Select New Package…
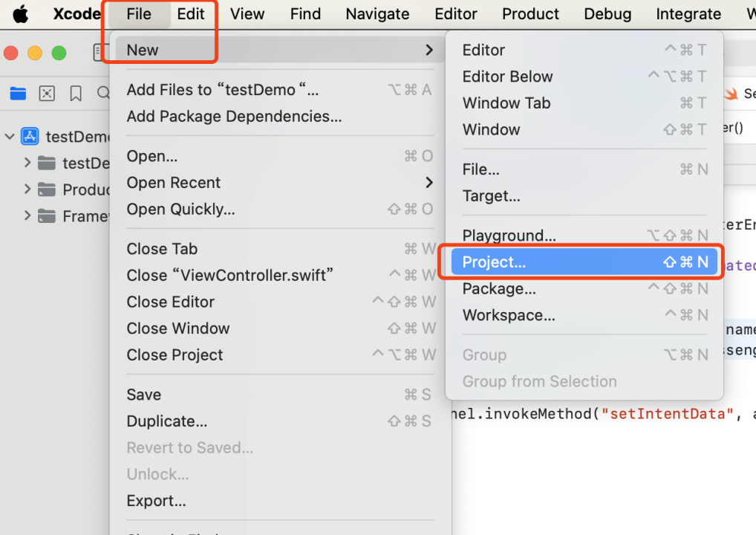Viewport: 756px width, 535px height. (x=584, y=288)
